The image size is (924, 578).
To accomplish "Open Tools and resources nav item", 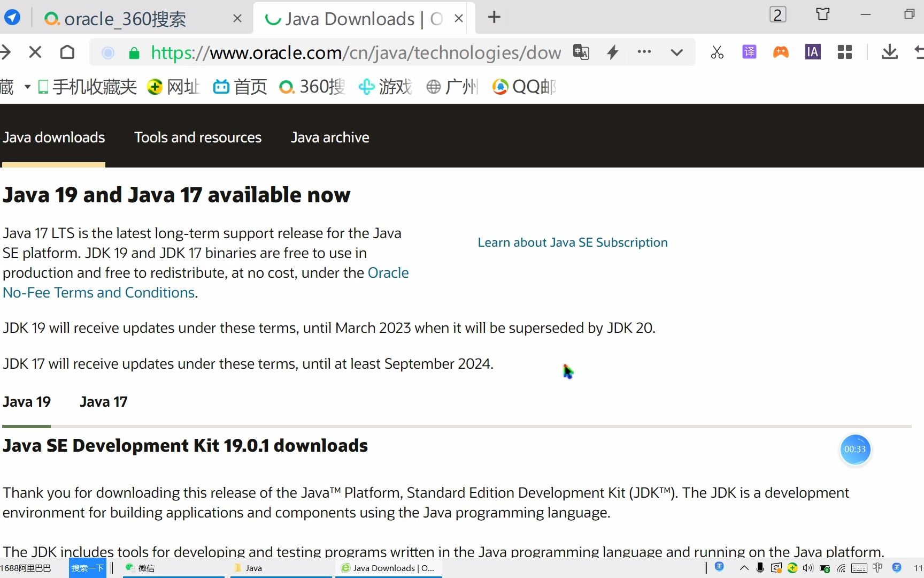I will coord(198,138).
